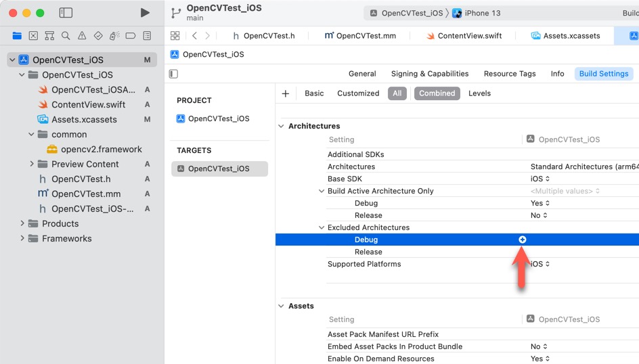
Task: Collapse the Architectures section
Action: coord(282,126)
